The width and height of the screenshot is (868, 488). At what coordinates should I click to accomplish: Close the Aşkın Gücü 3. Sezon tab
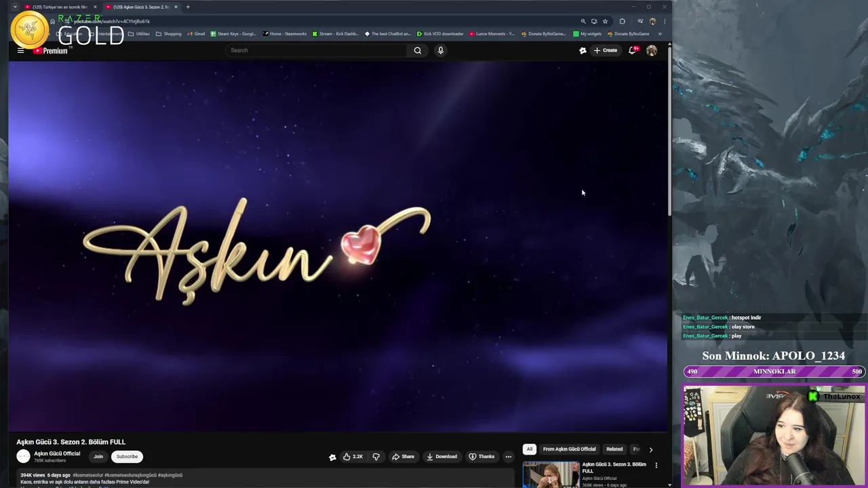pos(176,7)
